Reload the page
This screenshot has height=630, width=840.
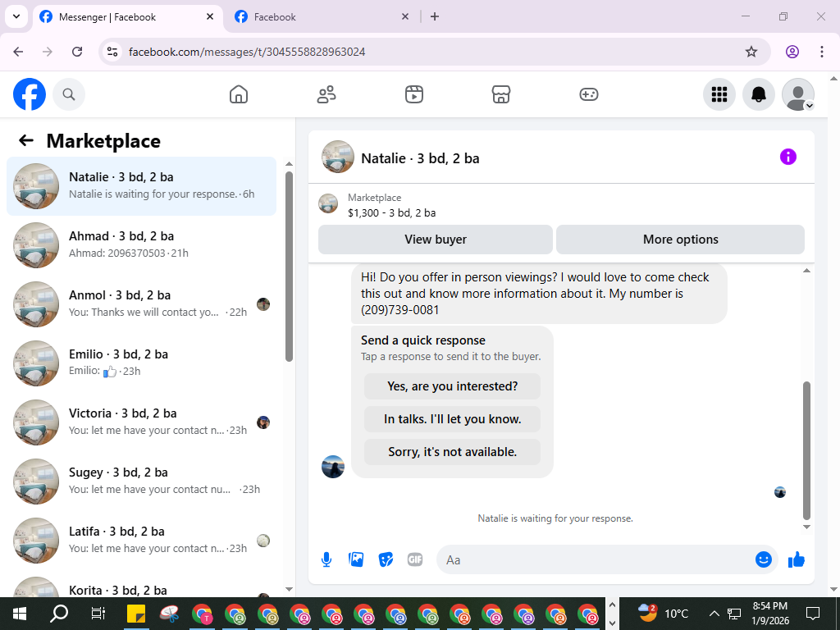tap(77, 52)
